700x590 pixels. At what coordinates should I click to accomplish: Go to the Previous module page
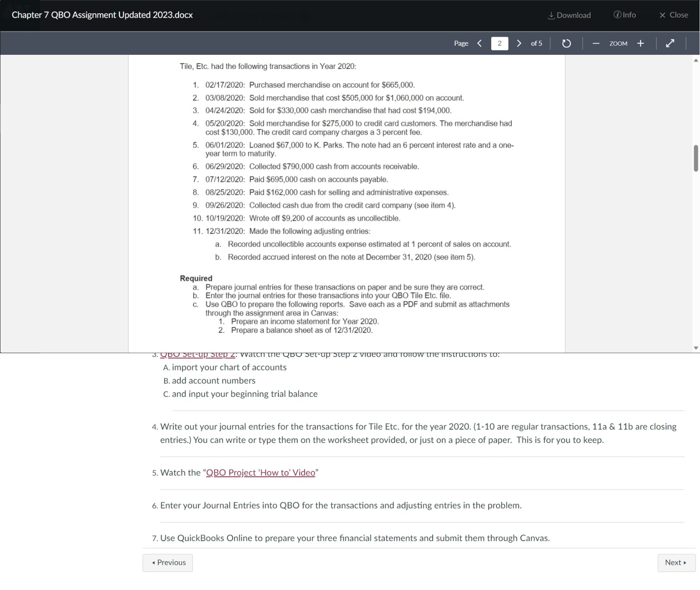[x=168, y=563]
